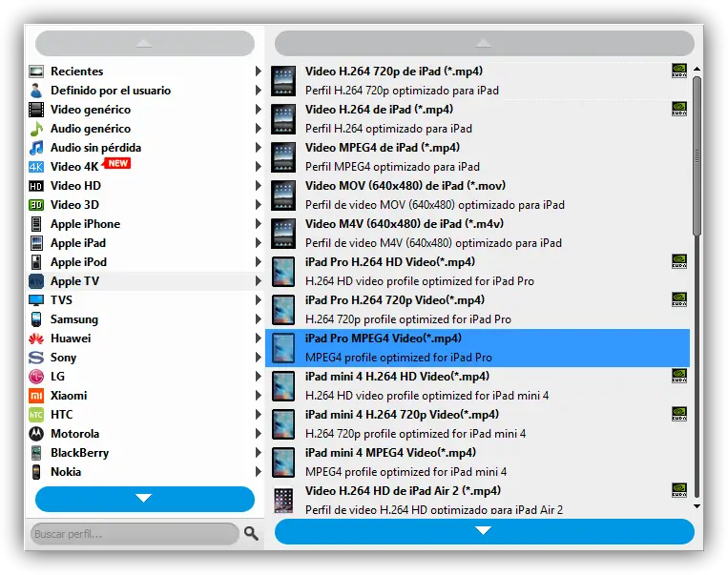
Task: Click the scrollbar up arrow in profile list
Action: tap(697, 69)
